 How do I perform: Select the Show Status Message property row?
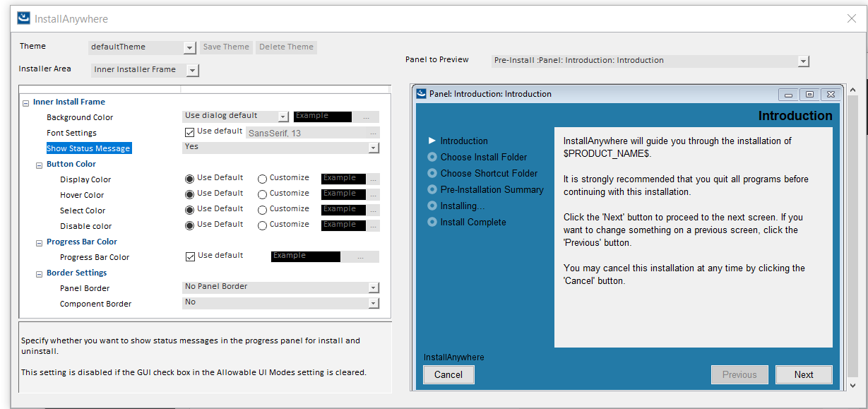coord(88,148)
